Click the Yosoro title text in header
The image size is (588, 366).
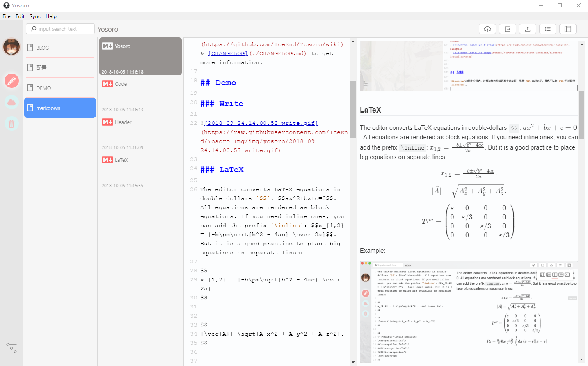[108, 29]
